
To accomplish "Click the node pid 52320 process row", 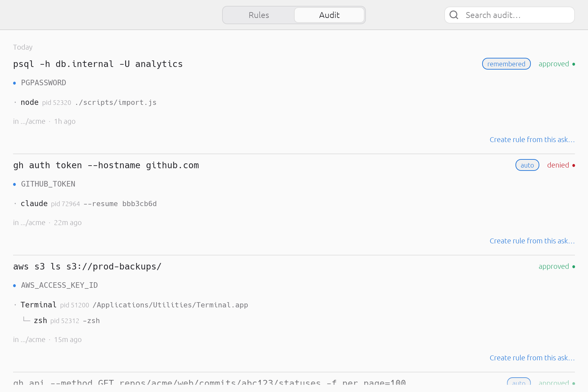I will [85, 103].
